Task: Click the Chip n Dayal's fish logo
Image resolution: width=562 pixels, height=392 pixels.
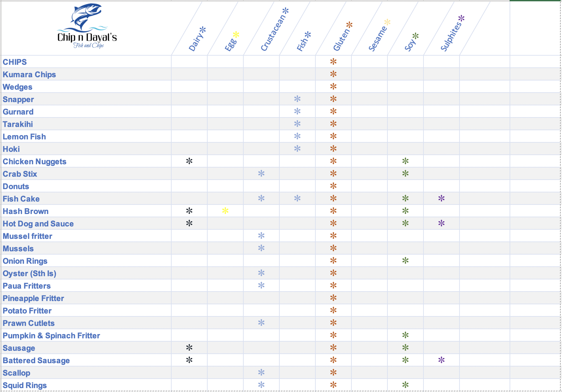Action: [x=87, y=26]
